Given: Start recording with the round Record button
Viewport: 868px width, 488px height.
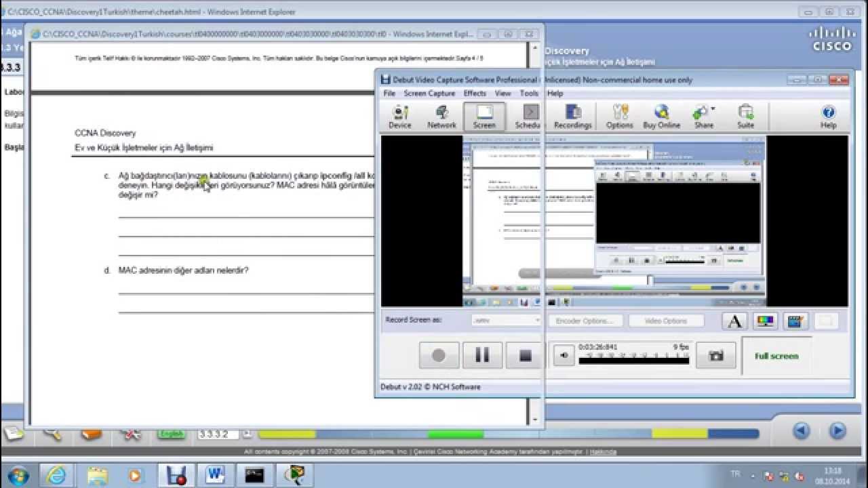Looking at the screenshot, I should pos(439,355).
